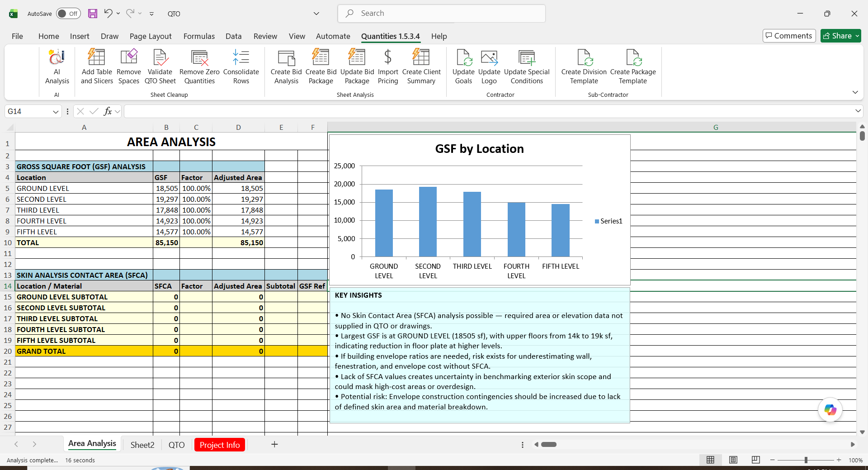Add a new sheet with plus button
Viewport: 868px width, 470px height.
pyautogui.click(x=274, y=444)
